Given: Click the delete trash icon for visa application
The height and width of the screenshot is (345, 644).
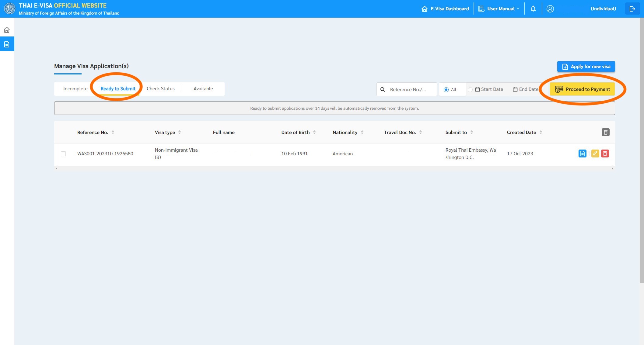Looking at the screenshot, I should pos(605,153).
